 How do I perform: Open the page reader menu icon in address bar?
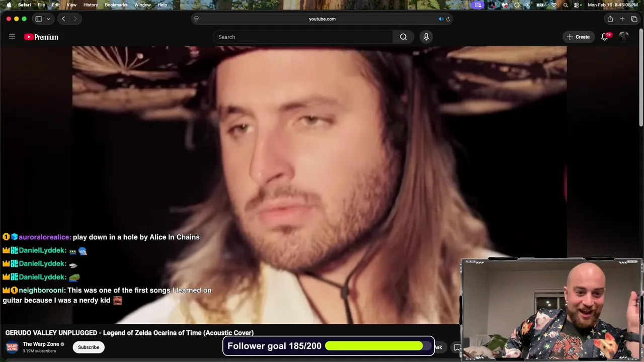[196, 19]
